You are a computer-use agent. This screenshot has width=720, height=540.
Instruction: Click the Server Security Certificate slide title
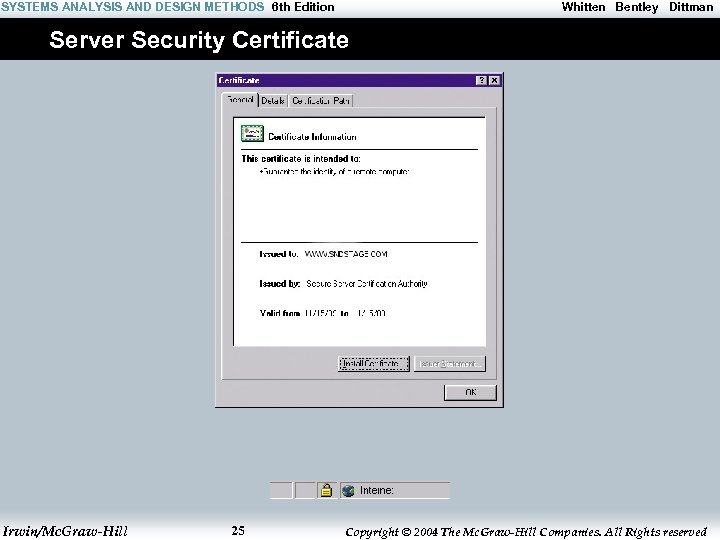[x=199, y=40]
